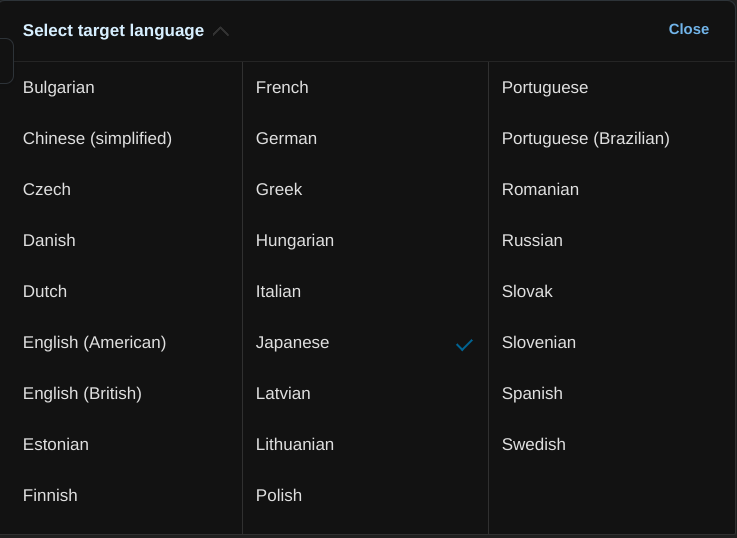Pick Spanish from the list
Screen dimensions: 737x538
532,394
